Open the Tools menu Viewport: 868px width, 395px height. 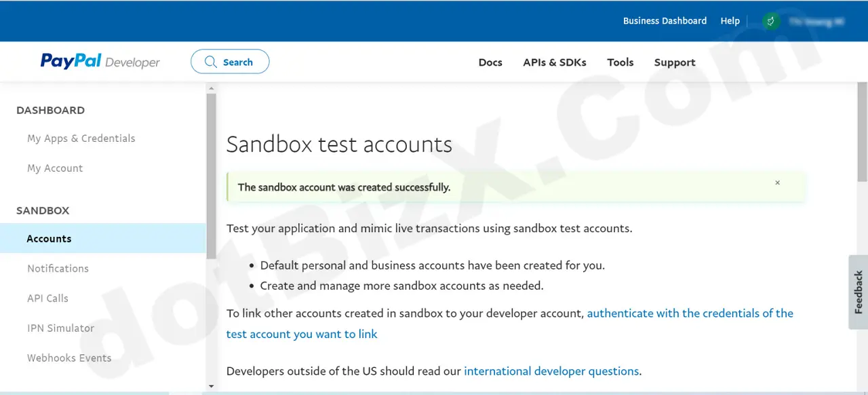(x=620, y=62)
